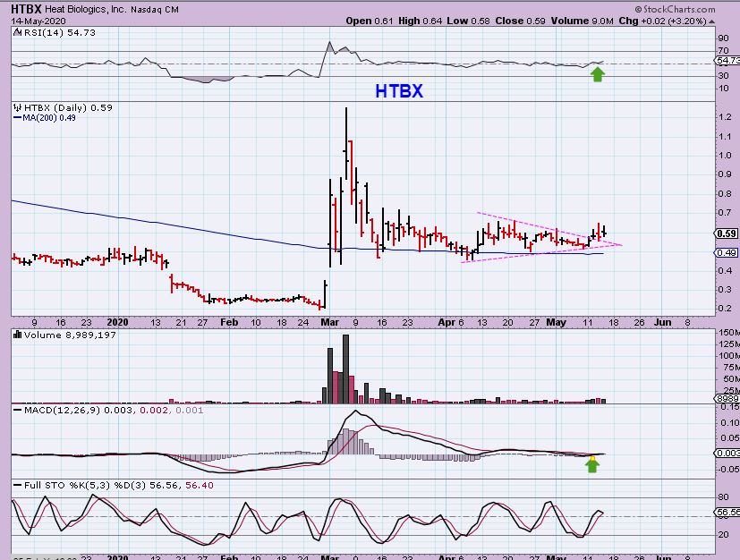Screen dimensions: 740x560
Task: Click the line marker beside MACD(12,26,9) label
Action: pos(17,410)
